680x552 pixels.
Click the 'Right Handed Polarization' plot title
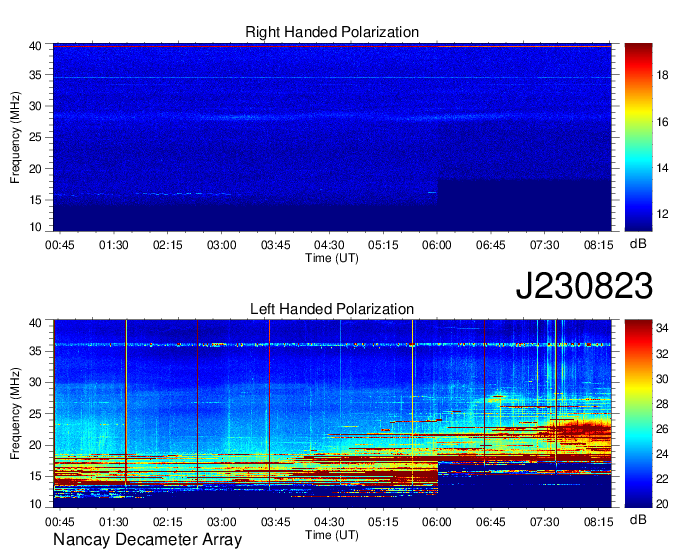[x=332, y=32]
